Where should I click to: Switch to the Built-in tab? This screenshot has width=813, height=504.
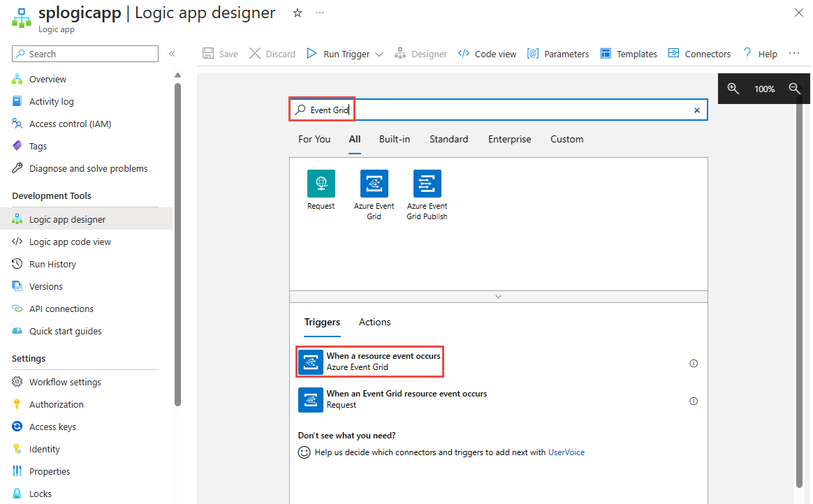pyautogui.click(x=395, y=139)
